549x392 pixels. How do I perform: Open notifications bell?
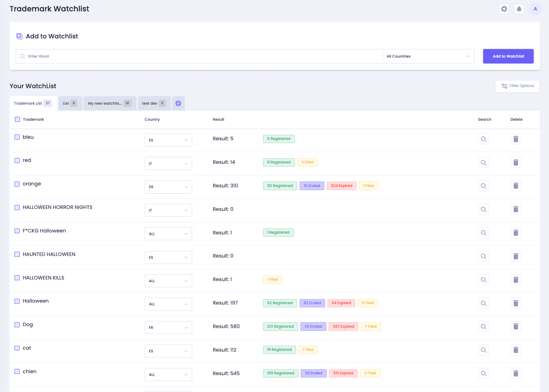(x=519, y=9)
